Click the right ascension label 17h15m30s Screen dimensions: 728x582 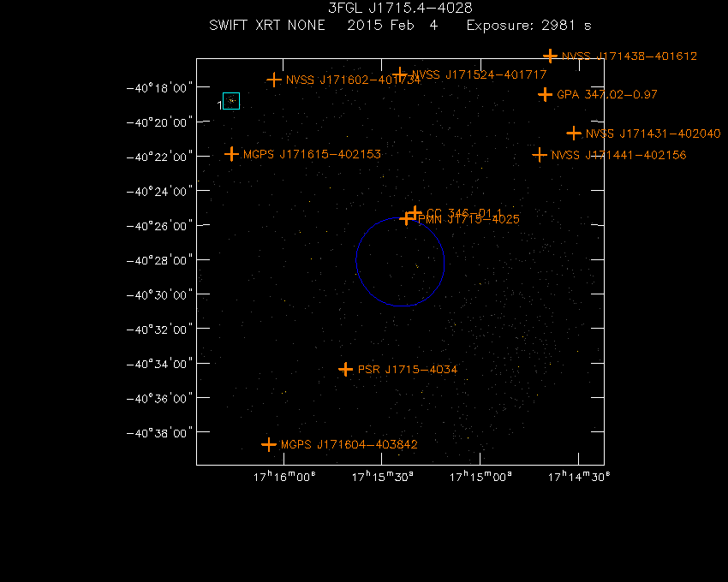(x=383, y=477)
